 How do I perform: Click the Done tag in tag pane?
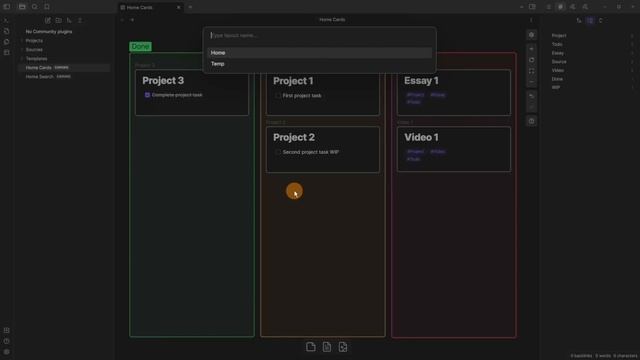coord(557,79)
